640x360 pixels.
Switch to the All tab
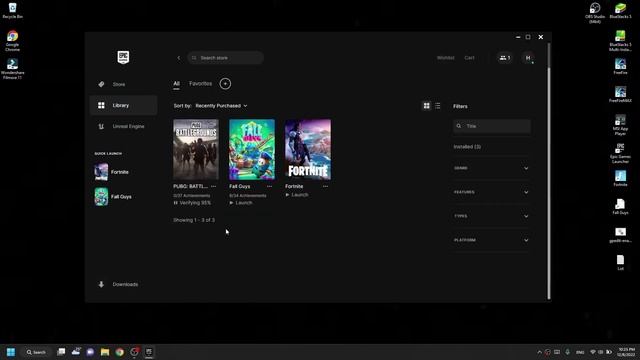(x=176, y=84)
